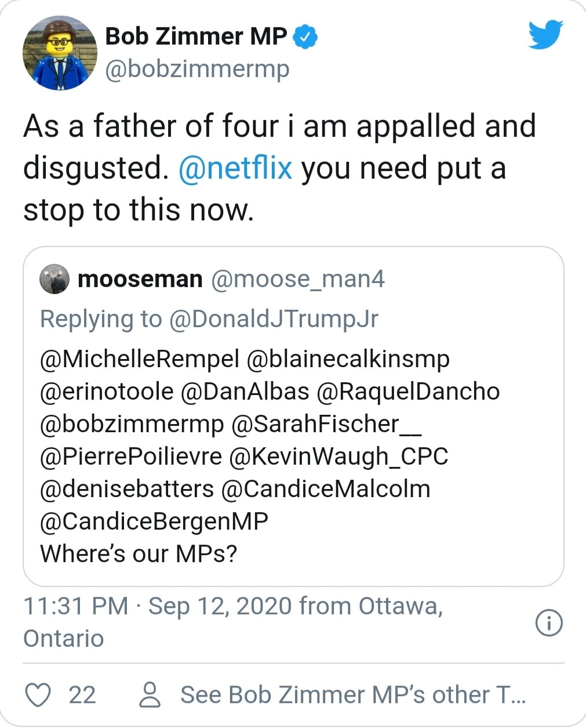
Task: Click the 22 likes count
Action: (82, 694)
